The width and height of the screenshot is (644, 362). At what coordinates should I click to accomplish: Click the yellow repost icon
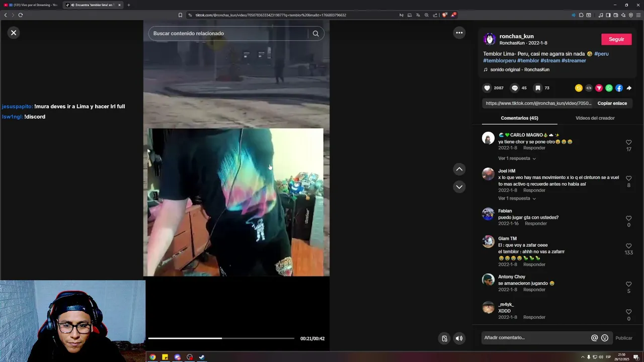point(579,88)
